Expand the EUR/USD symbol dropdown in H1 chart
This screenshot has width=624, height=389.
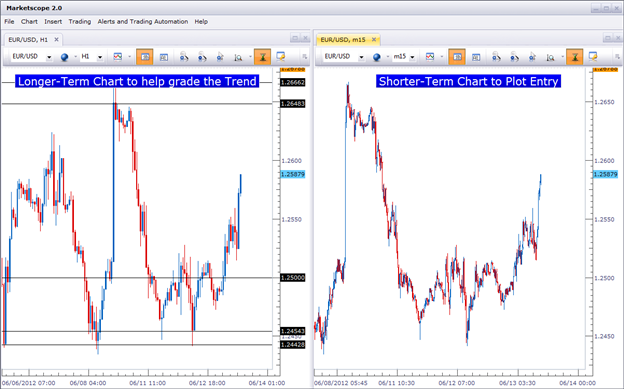[x=49, y=57]
